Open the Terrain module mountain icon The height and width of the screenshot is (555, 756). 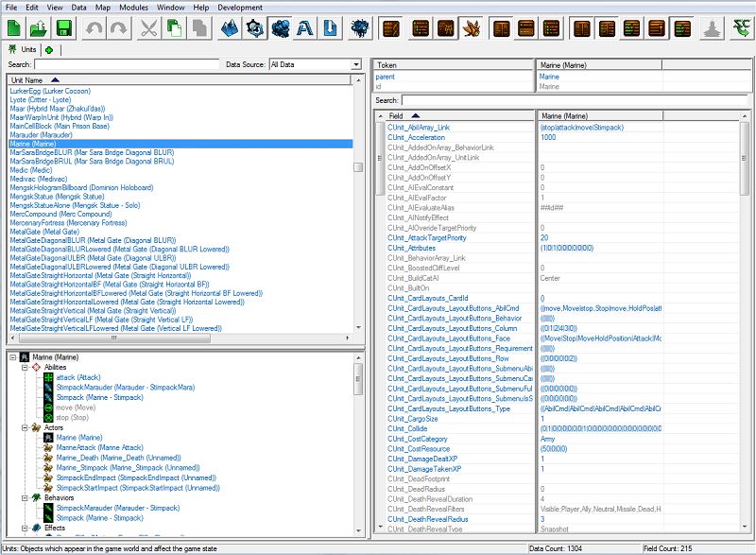230,28
